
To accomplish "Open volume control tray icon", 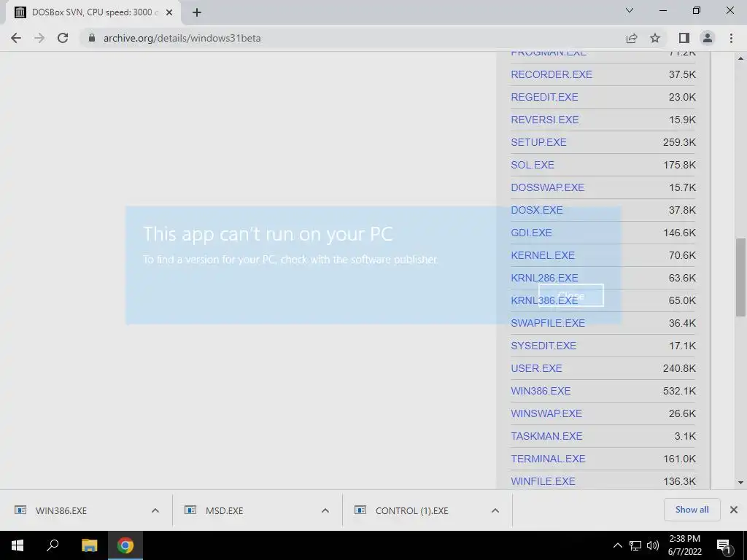I will click(x=653, y=545).
